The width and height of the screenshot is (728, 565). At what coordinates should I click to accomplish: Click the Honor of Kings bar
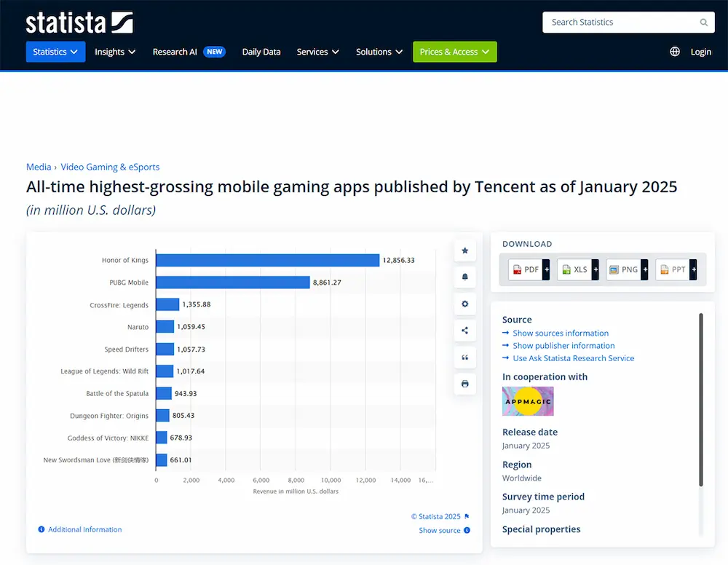[267, 260]
